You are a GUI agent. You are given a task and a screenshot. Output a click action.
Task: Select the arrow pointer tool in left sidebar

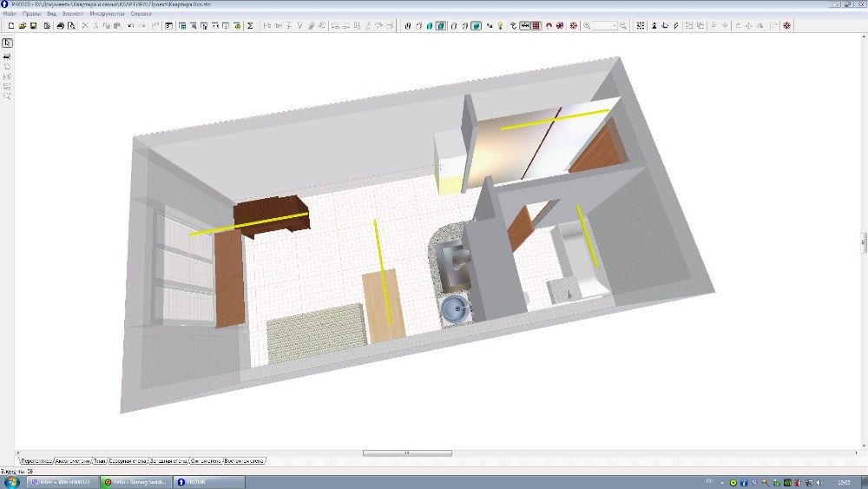pos(7,43)
